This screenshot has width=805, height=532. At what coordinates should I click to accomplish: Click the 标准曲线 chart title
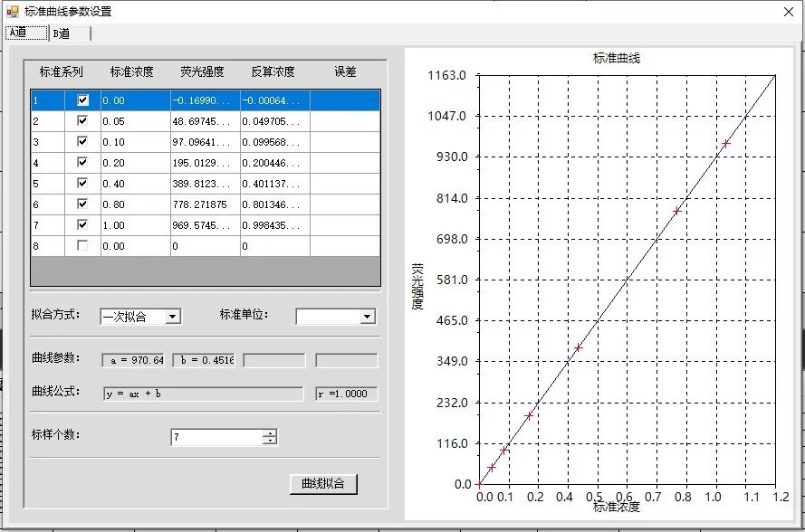point(617,58)
